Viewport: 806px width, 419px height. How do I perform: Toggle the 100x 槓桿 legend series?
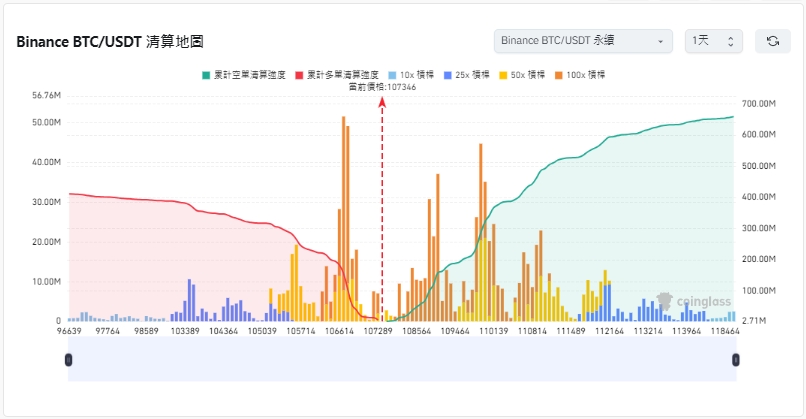pos(580,75)
